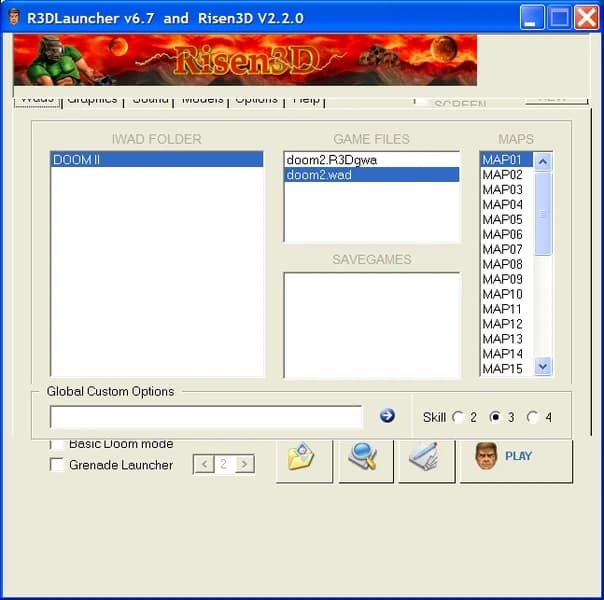Switch to the Options tab

coord(257,101)
